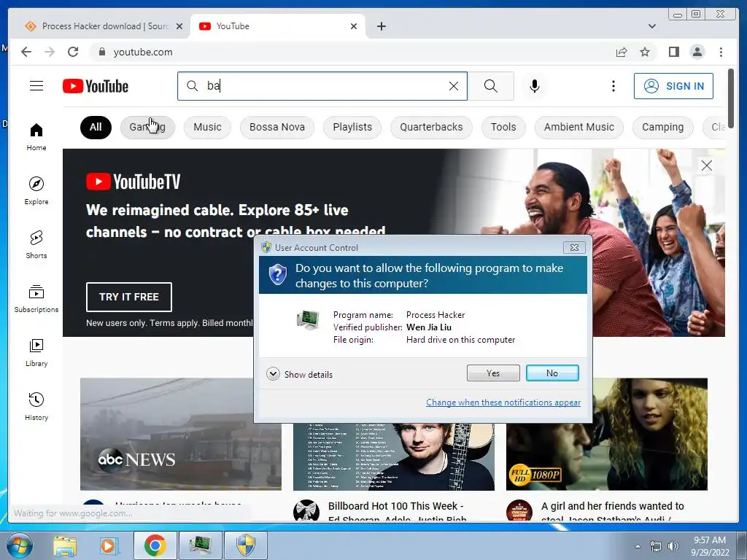This screenshot has width=747, height=560.
Task: Select the All filter chip
Action: click(x=96, y=127)
